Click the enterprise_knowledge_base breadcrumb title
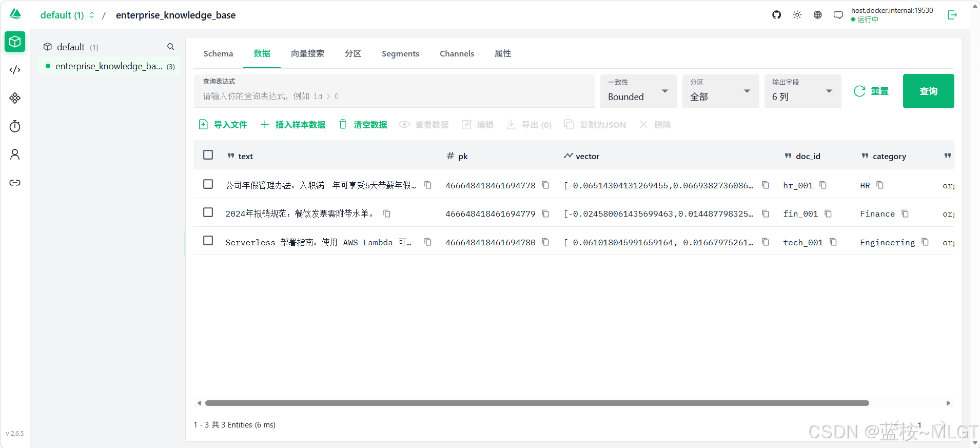Screen dimensions: 980x448 pos(176,15)
